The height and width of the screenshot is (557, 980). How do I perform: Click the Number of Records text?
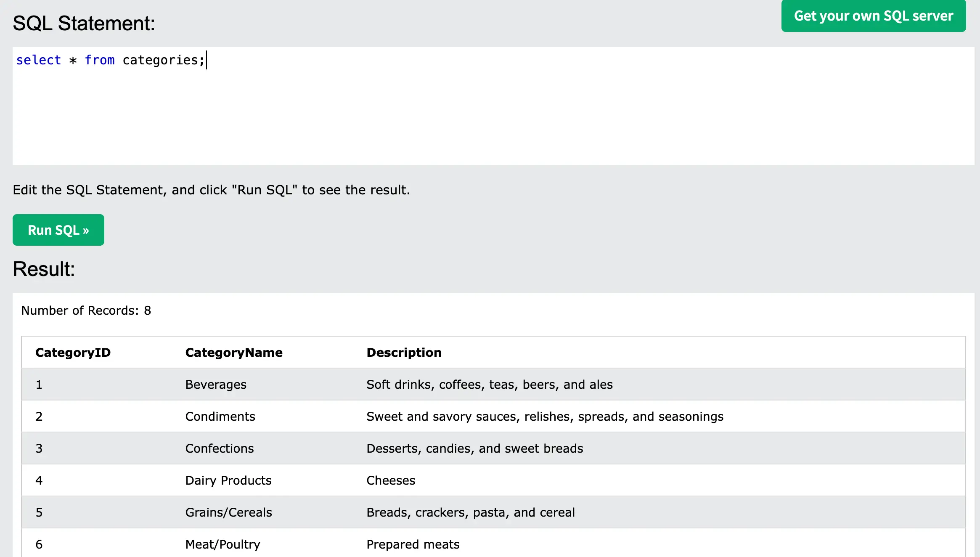[86, 310]
